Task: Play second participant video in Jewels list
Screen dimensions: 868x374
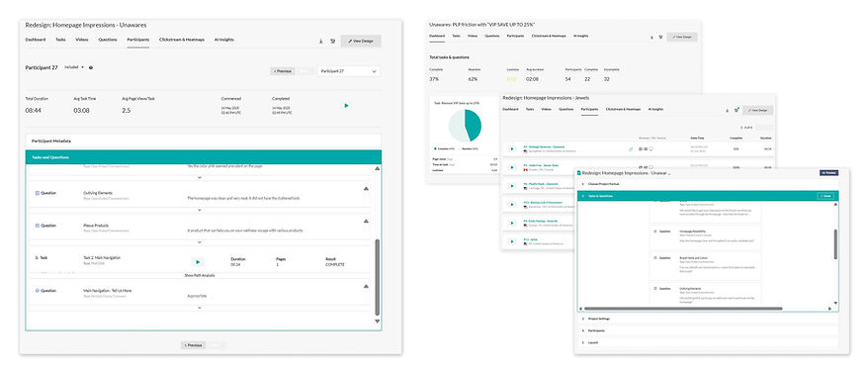Action: pyautogui.click(x=512, y=167)
